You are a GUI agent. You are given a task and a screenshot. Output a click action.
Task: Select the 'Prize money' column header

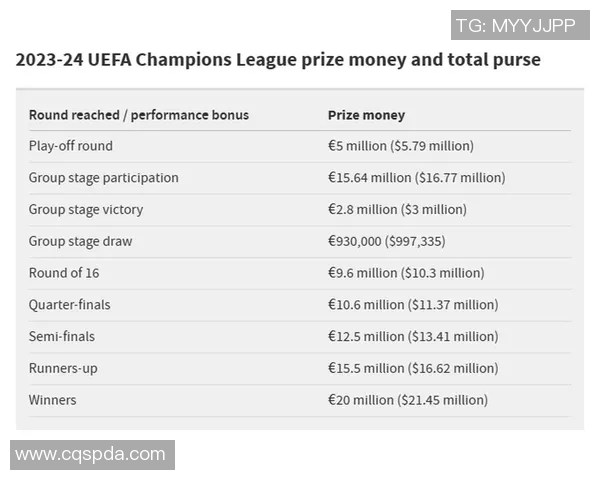pos(366,115)
